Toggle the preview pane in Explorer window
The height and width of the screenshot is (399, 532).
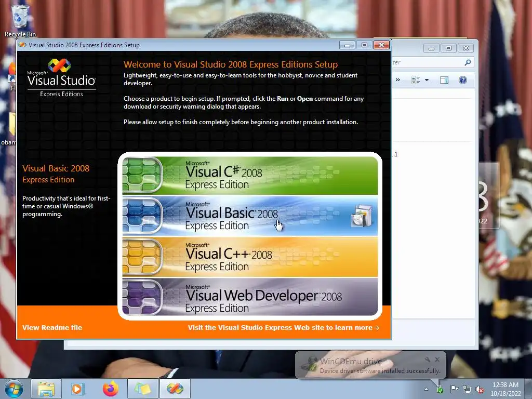coord(444,80)
